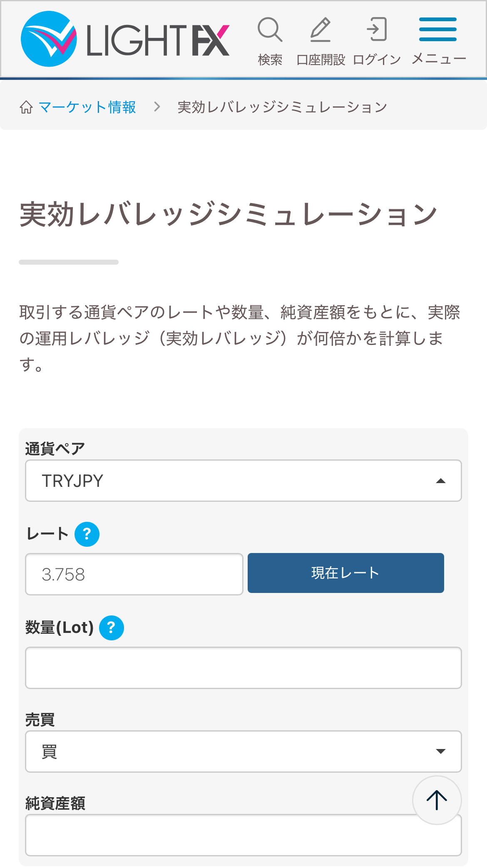This screenshot has height=868, width=487.
Task: Click the scroll-to-top arrow button
Action: pyautogui.click(x=437, y=800)
